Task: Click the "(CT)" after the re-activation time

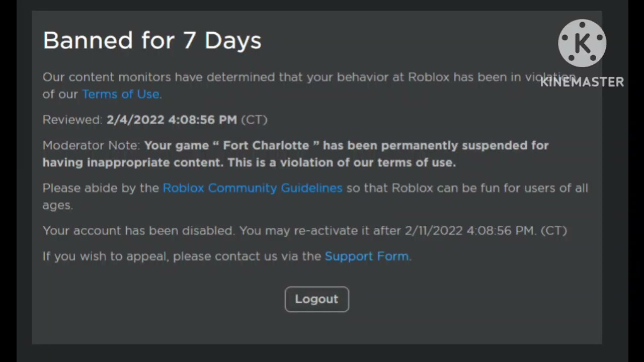Action: (x=553, y=231)
